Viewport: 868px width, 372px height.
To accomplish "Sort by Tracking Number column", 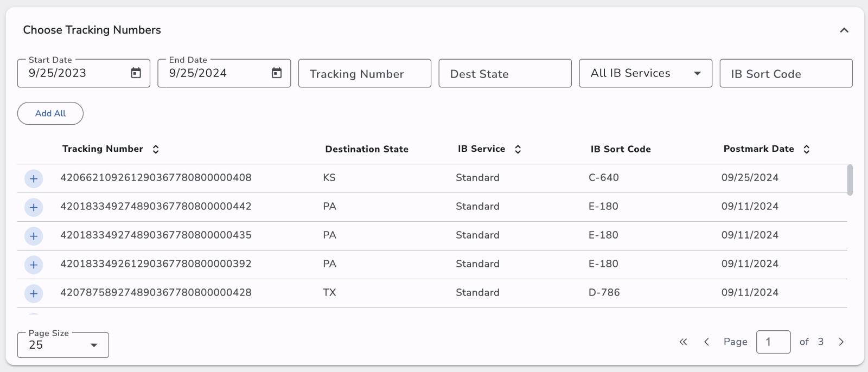I will [156, 149].
